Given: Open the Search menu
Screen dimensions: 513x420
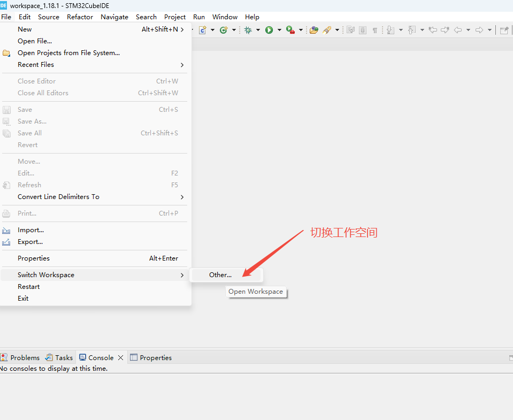Looking at the screenshot, I should click(x=146, y=17).
